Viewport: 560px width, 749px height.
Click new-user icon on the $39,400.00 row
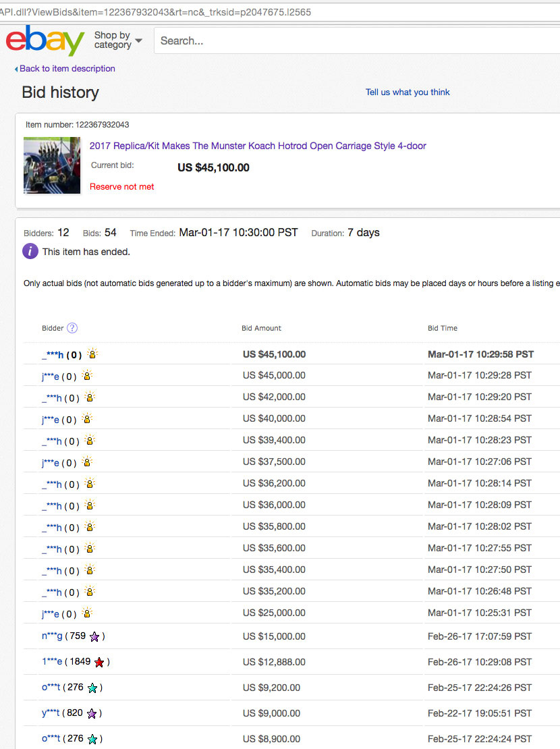point(89,439)
